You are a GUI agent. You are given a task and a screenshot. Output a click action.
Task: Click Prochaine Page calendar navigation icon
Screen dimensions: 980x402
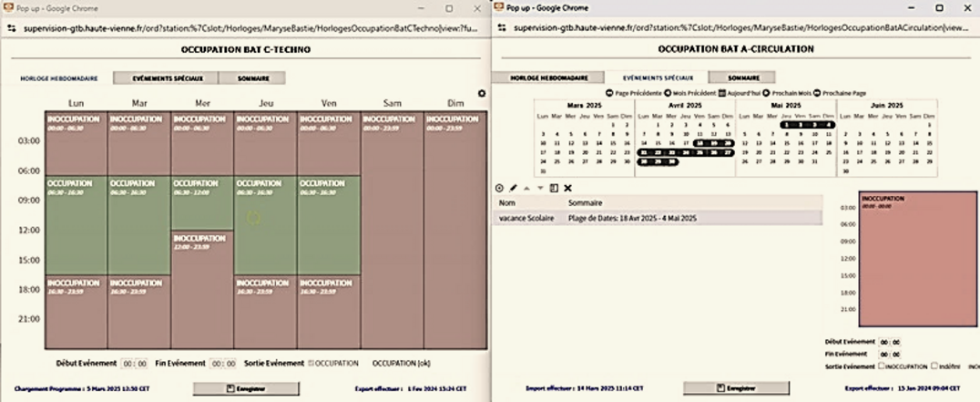coord(817,94)
